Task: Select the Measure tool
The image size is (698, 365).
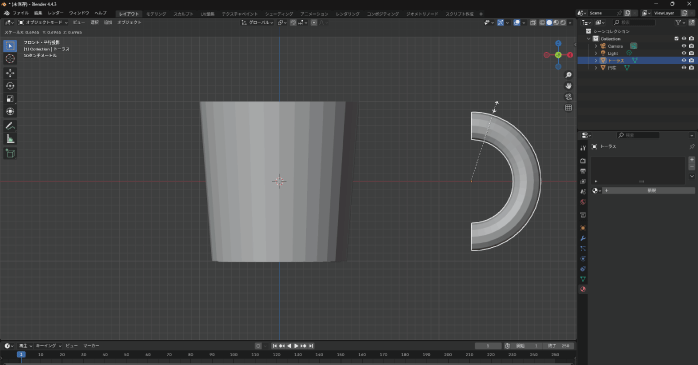Action: click(10, 139)
